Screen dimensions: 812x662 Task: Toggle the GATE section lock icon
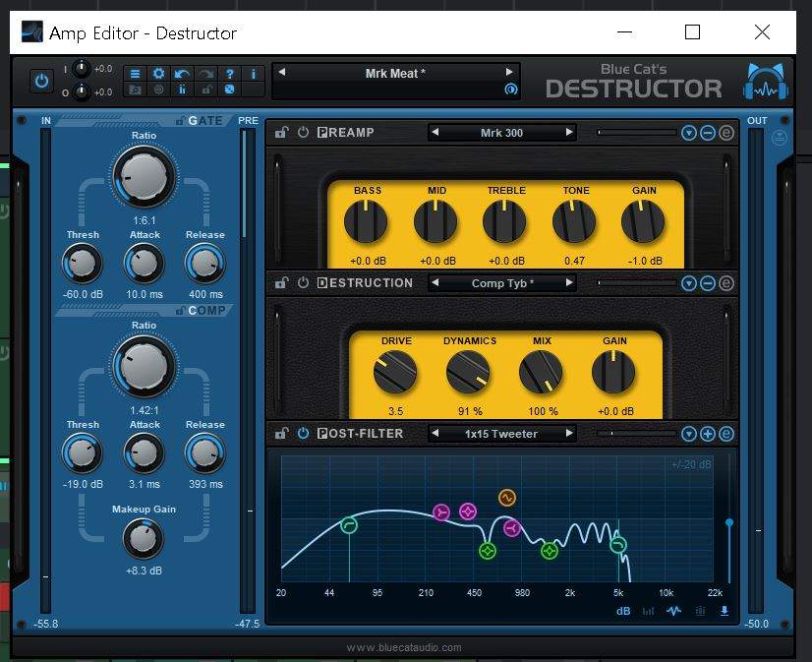click(x=180, y=121)
